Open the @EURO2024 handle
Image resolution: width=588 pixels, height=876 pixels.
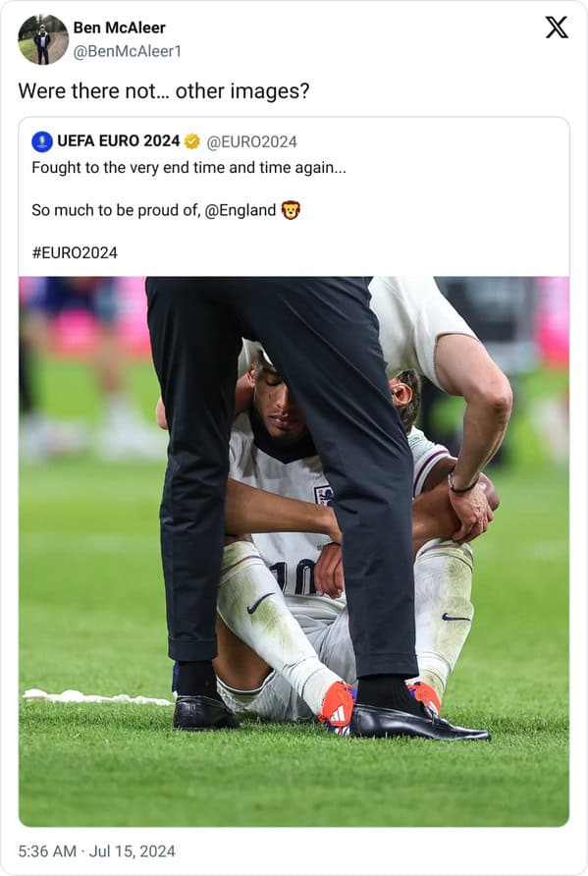(252, 141)
